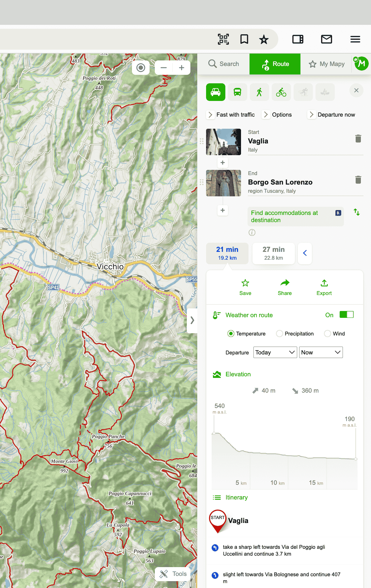Delete the Vaglia start waypoint
The image size is (371, 588).
tap(358, 139)
